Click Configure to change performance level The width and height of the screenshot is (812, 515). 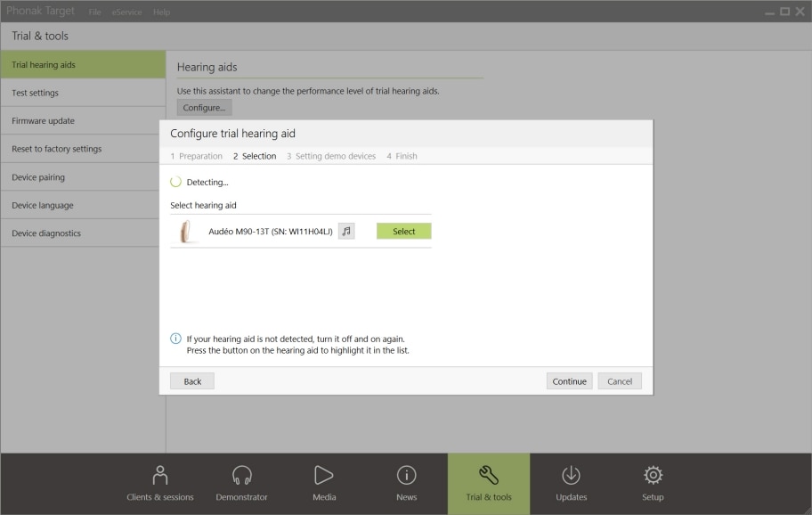pos(204,108)
